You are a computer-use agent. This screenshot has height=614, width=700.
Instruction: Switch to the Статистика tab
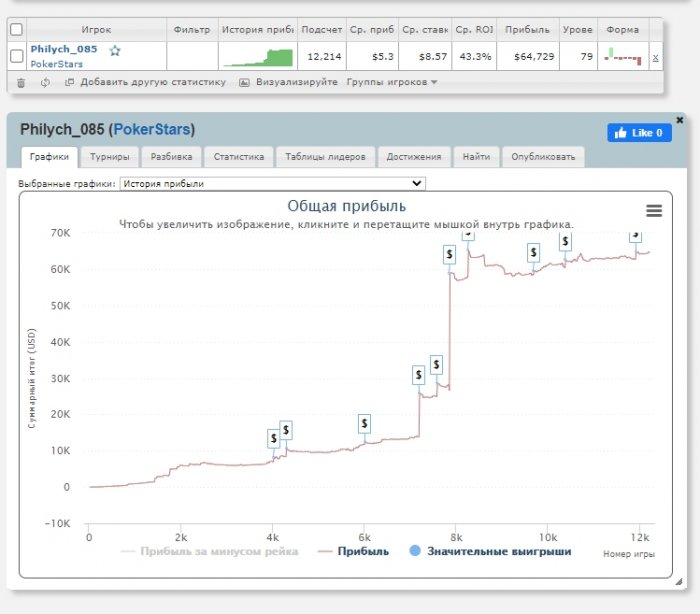pos(239,157)
